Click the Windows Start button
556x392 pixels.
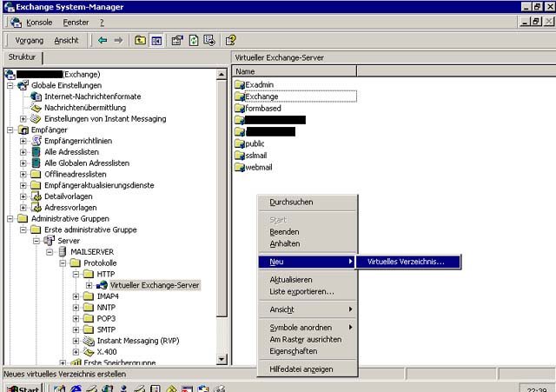[x=23, y=389]
